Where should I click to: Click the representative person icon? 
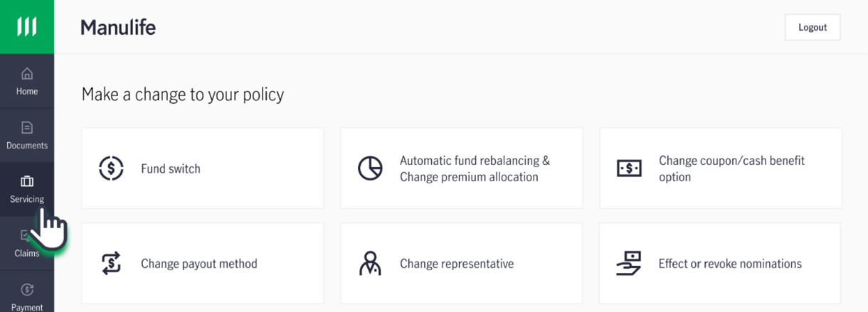(x=370, y=264)
